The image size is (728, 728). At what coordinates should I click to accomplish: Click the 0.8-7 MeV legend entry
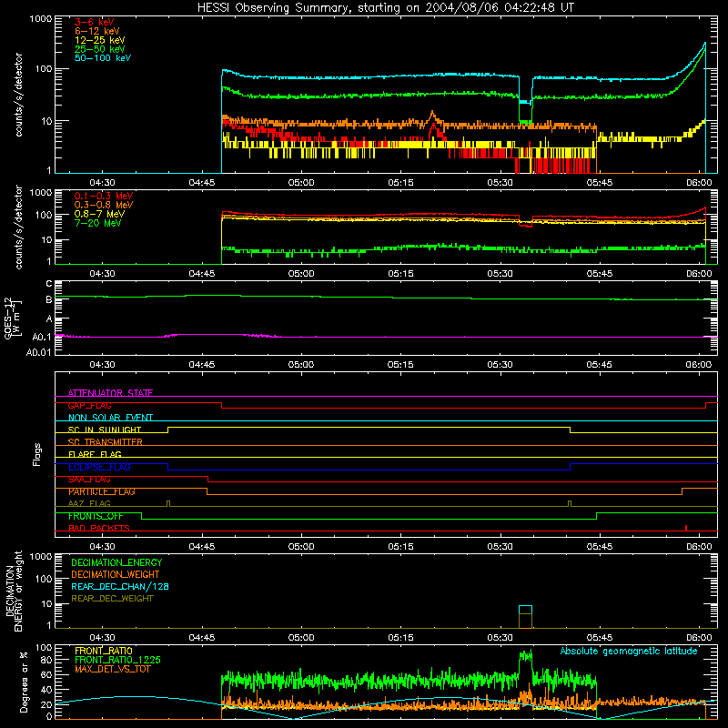pos(99,214)
